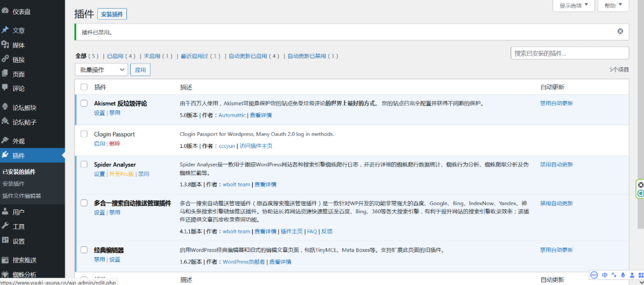Click the pin icon beside 文章
This screenshot has width=644, height=285.
(5, 30)
